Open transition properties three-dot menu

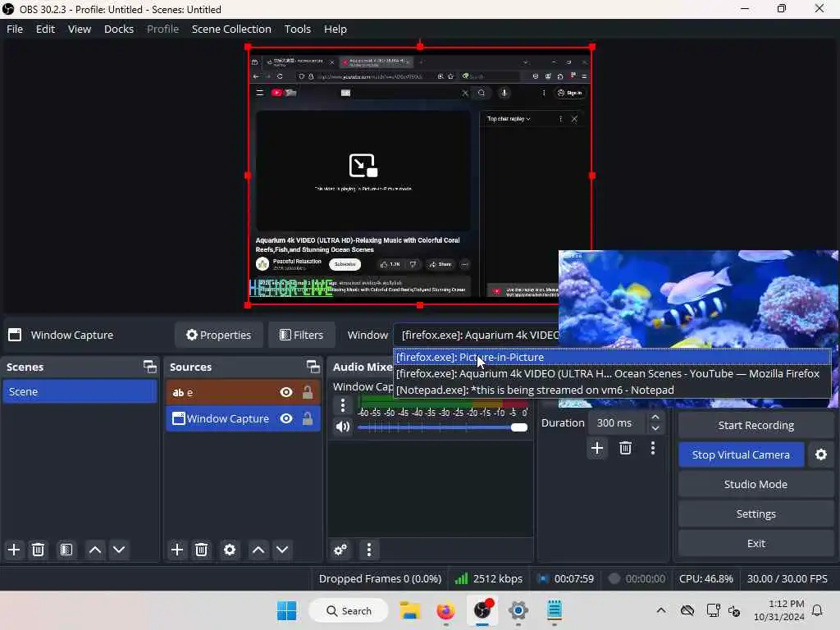[x=652, y=448]
